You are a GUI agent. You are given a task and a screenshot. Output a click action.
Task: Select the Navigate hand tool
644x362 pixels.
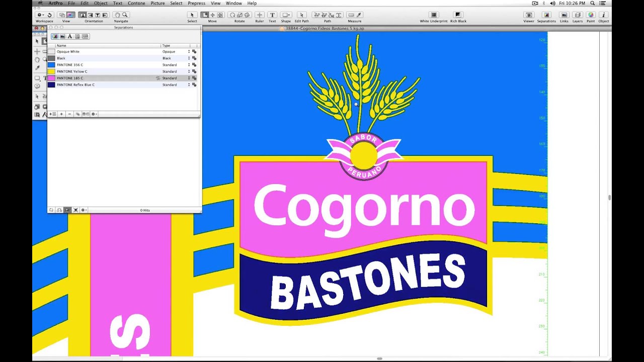[117, 15]
